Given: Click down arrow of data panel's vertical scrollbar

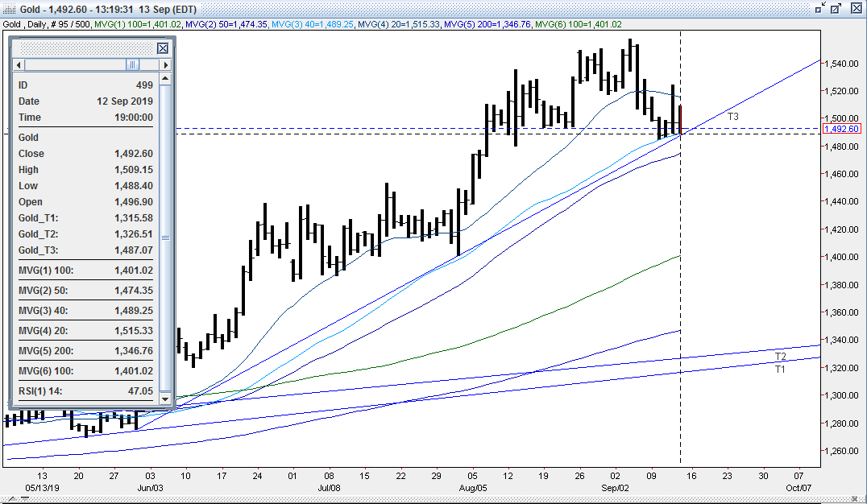Looking at the screenshot, I should tap(165, 398).
